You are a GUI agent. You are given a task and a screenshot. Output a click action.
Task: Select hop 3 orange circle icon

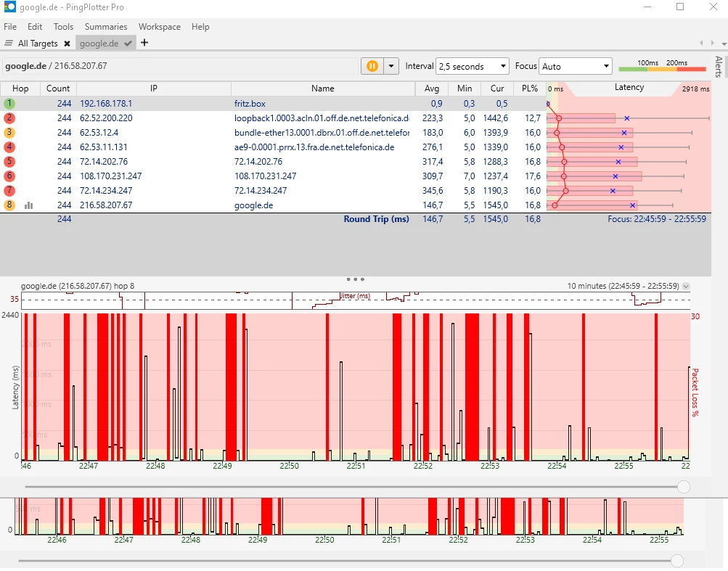point(9,132)
